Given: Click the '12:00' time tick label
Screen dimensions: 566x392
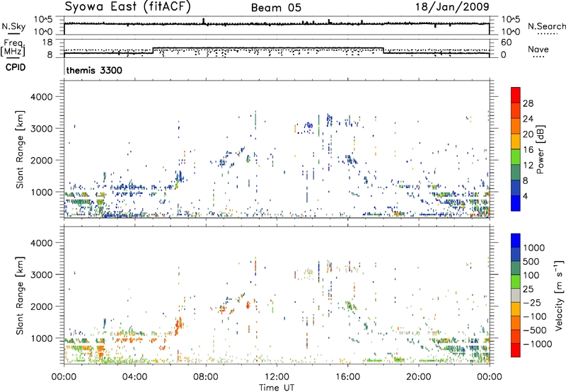Looking at the screenshot, I should (x=277, y=377).
